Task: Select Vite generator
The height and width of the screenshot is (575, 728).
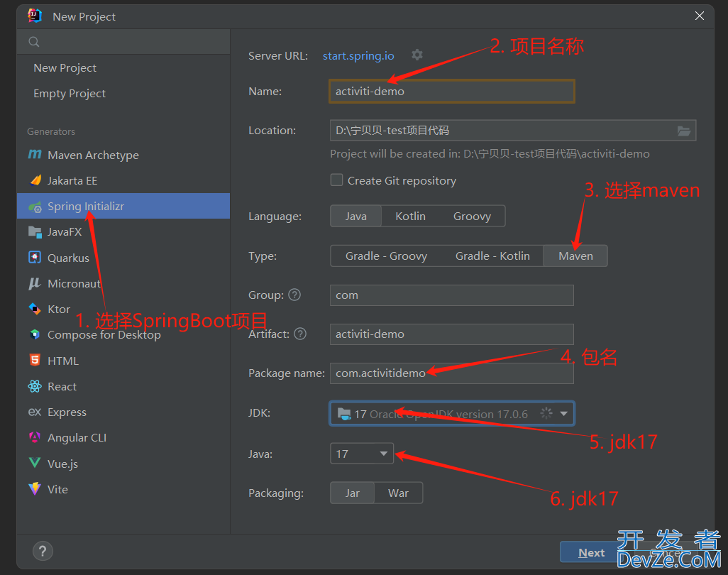Action: click(x=123, y=488)
